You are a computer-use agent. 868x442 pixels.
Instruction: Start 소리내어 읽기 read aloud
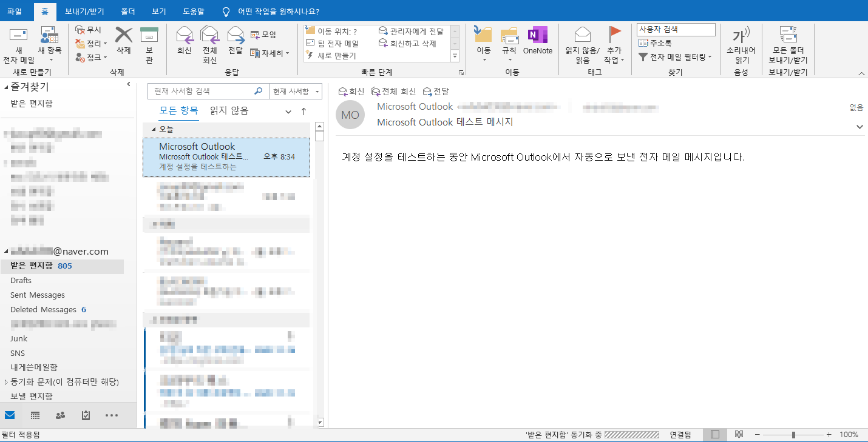coord(741,45)
